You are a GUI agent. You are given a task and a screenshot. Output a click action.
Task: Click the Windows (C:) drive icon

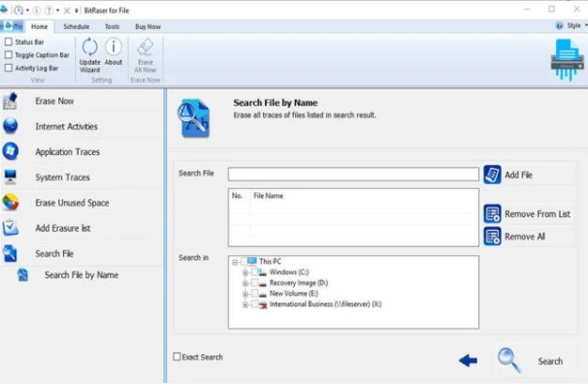pyautogui.click(x=262, y=272)
